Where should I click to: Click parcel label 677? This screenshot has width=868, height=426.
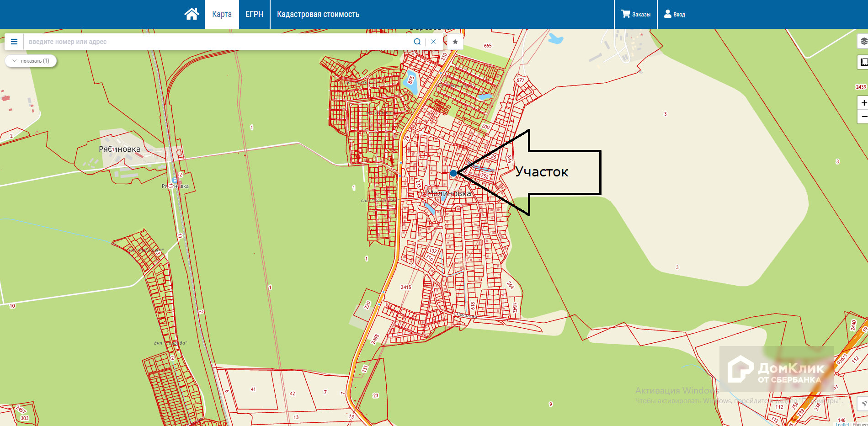521,80
